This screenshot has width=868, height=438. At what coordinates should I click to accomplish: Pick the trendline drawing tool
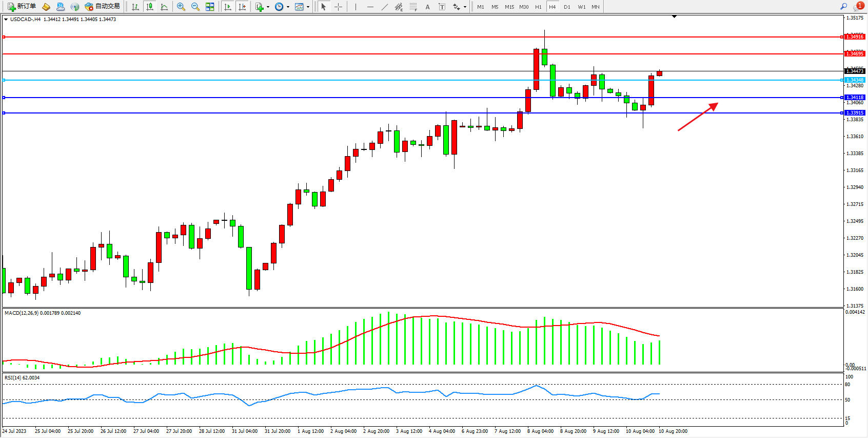coord(385,7)
